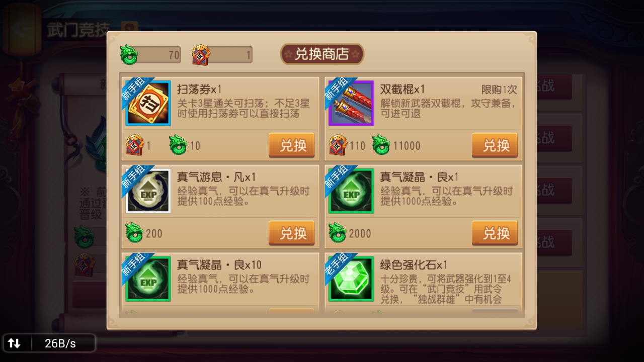Tap the 真气游息·凡 white EXP icon
The width and height of the screenshot is (644, 362).
click(148, 191)
